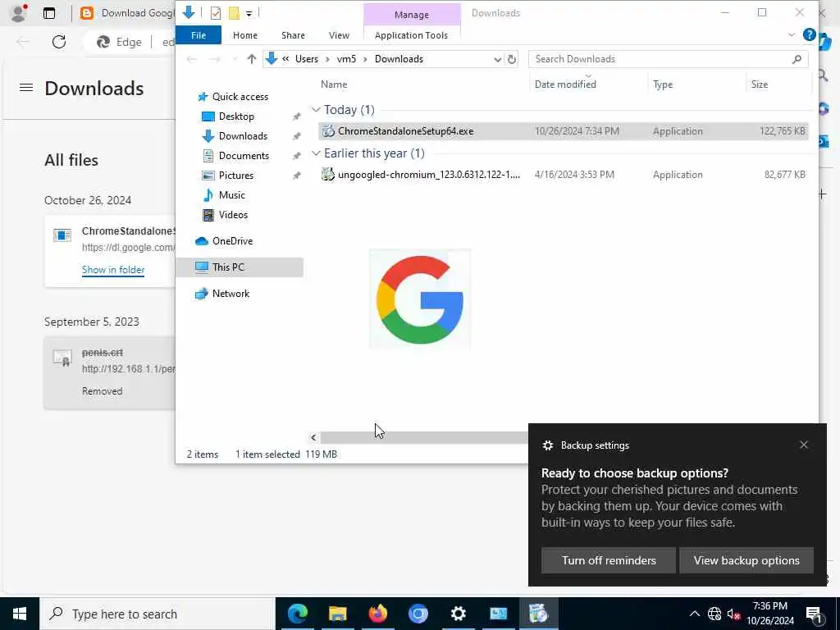The height and width of the screenshot is (630, 840).
Task: Open Chromium browser from the taskbar
Action: (418, 614)
